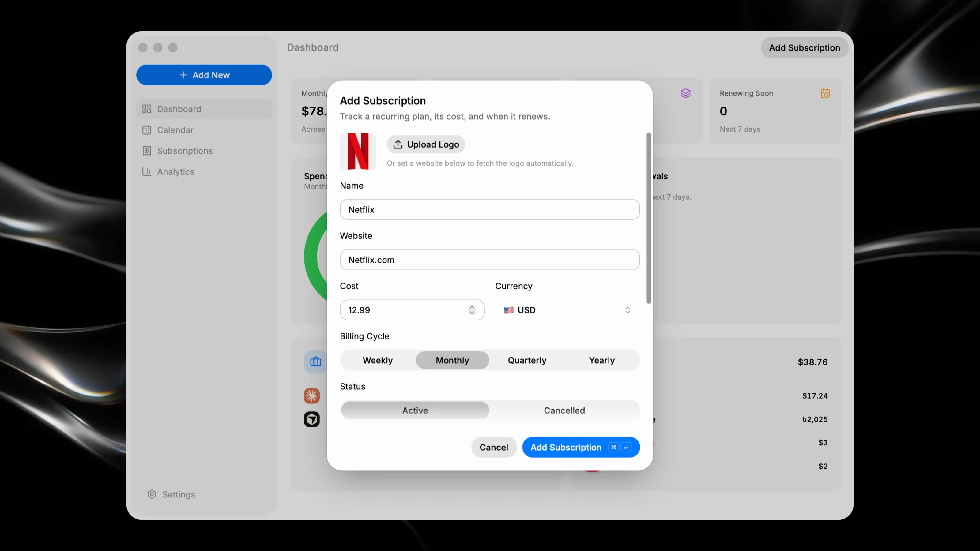The width and height of the screenshot is (980, 551).
Task: Click the Name input field
Action: (490, 209)
